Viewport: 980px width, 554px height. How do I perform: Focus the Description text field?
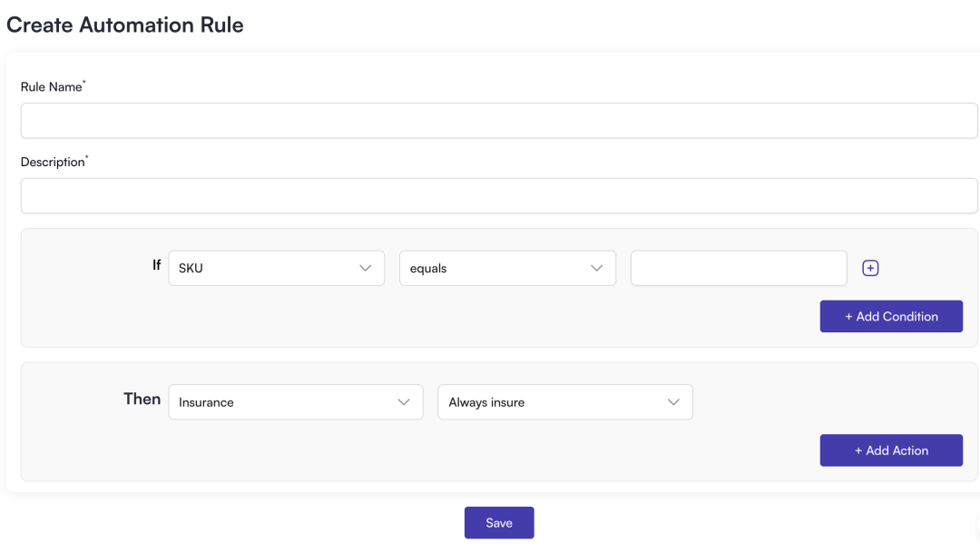(499, 195)
